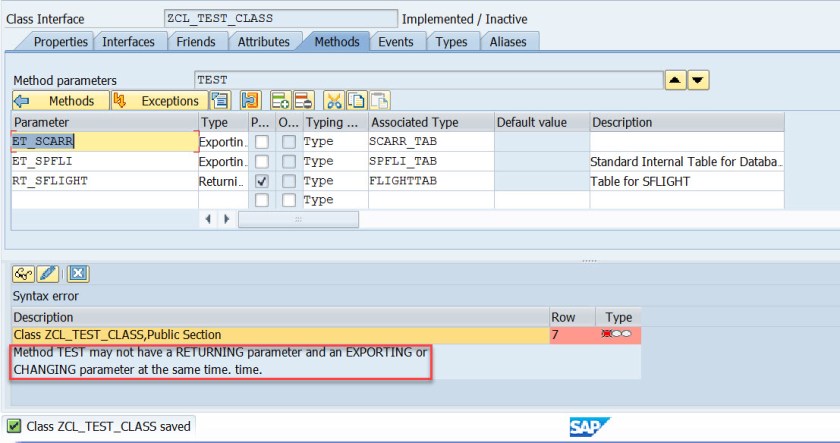Toggle Pass by value checkbox in empty row
Screen dimensions: 840x443
click(x=262, y=200)
